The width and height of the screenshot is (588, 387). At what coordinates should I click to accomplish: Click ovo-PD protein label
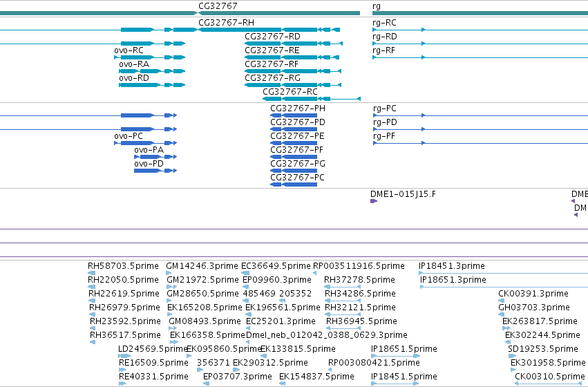coord(149,164)
